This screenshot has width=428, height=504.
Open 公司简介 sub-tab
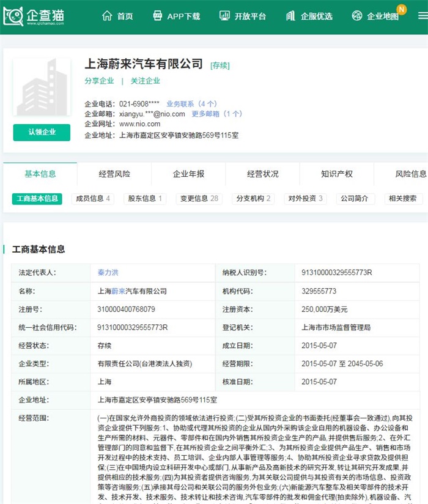coord(355,199)
